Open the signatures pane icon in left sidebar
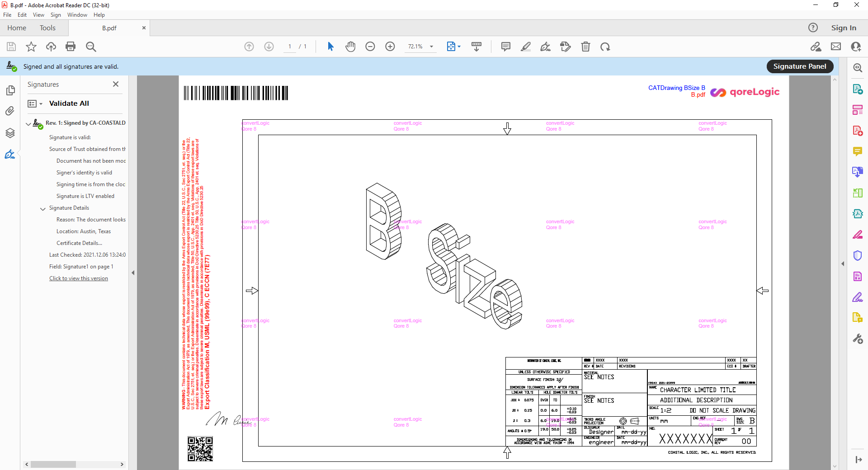Image resolution: width=868 pixels, height=470 pixels. coord(10,155)
